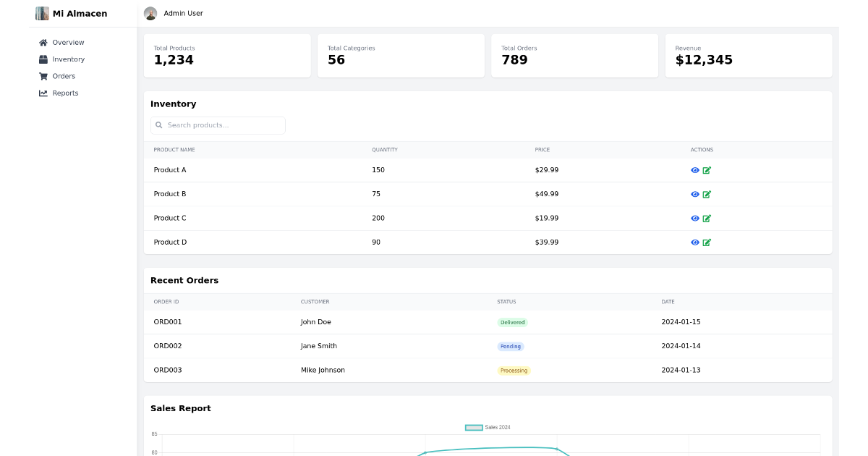Edit Product D via its edit icon

[x=707, y=242]
